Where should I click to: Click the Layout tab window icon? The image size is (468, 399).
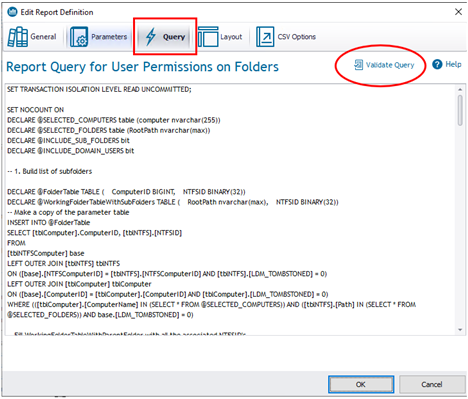coord(208,37)
